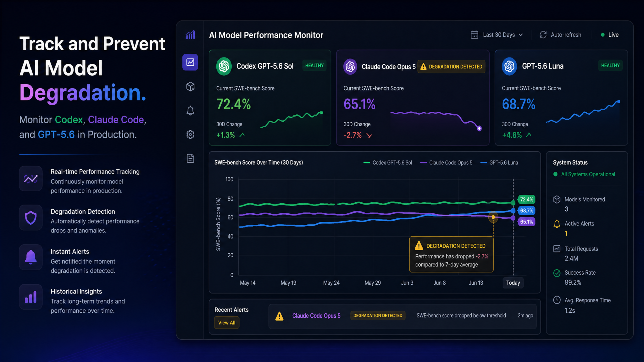
Task: Click the Degradation Detected badge on Opus card
Action: tap(451, 67)
